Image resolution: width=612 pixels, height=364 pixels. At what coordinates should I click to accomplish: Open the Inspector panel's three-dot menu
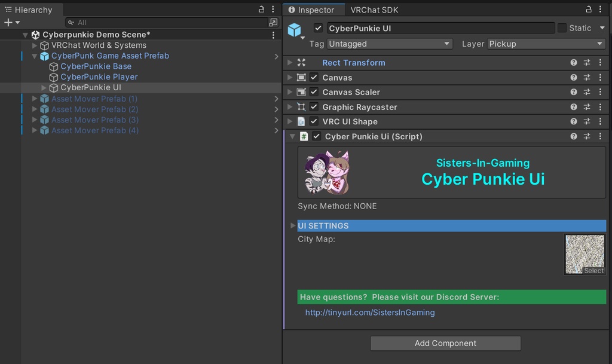601,10
